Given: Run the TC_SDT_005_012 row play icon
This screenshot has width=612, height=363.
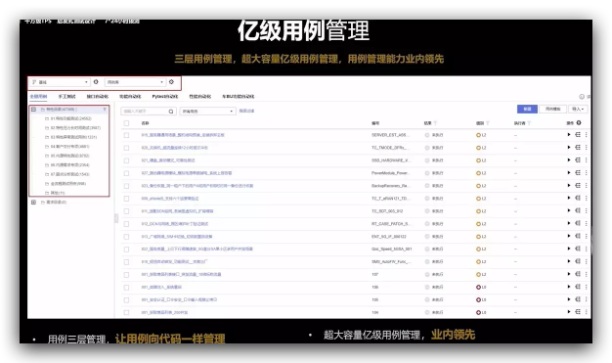Looking at the screenshot, I should 569,211.
